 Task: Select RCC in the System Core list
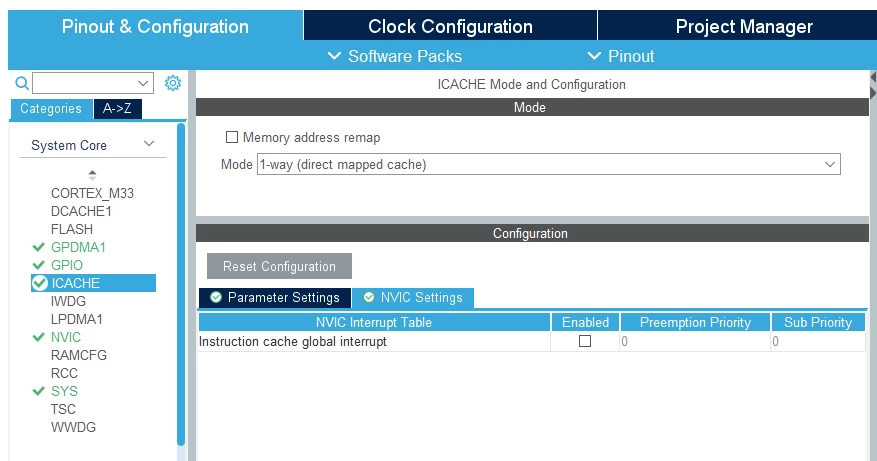pos(64,373)
